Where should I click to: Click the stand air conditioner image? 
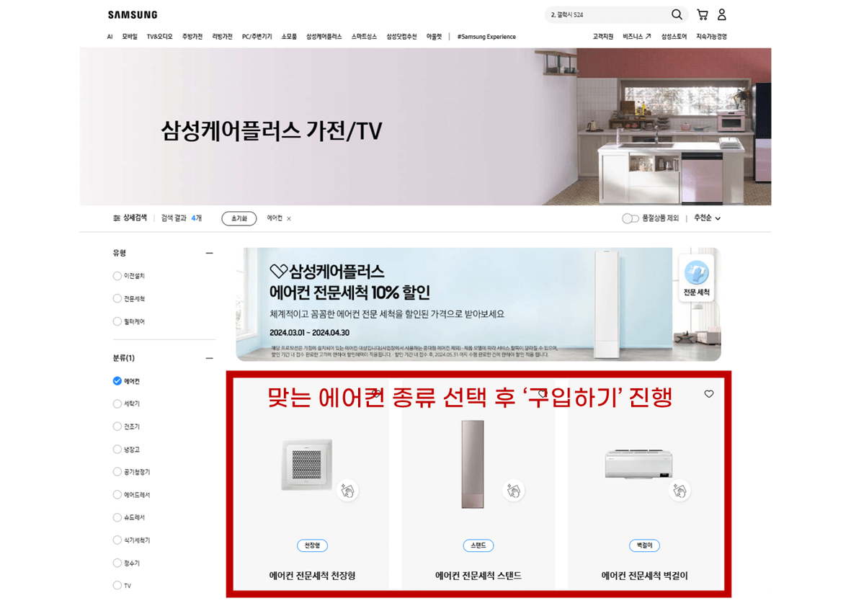(473, 464)
